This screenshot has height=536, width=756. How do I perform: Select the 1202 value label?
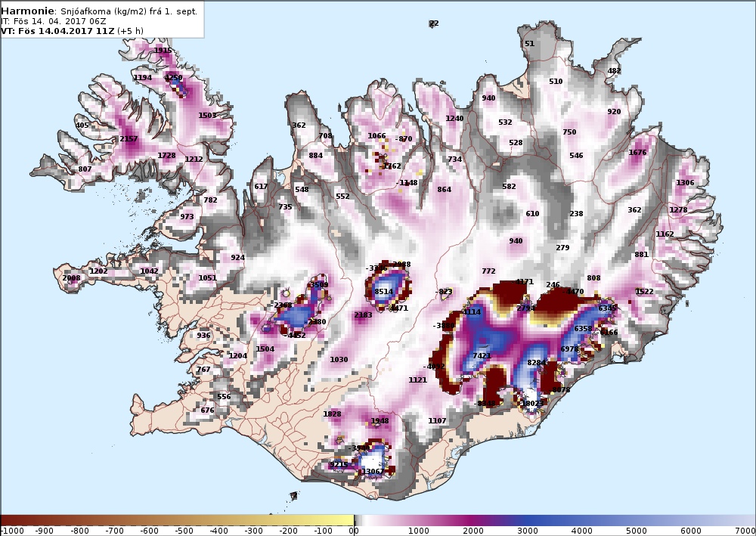(98, 271)
